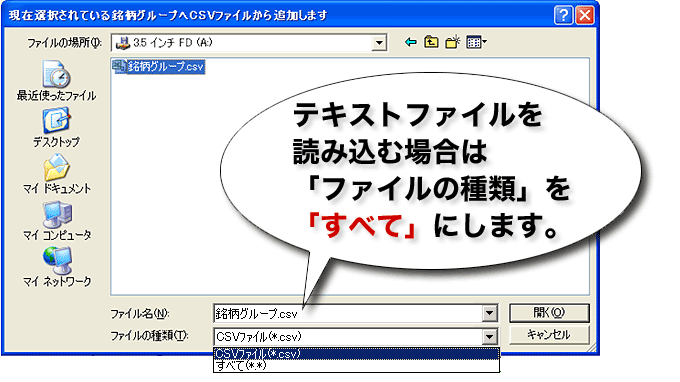The height and width of the screenshot is (382, 680).
Task: Open マイ コンピュータ in places bar
Action: click(x=56, y=221)
